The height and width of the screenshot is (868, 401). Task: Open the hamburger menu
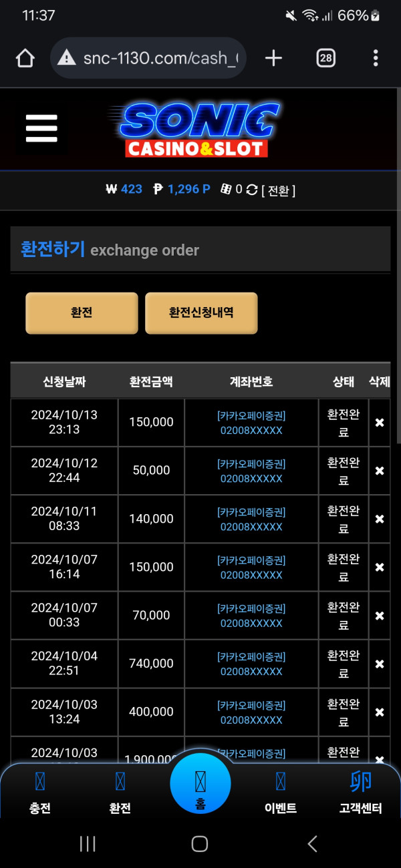41,128
